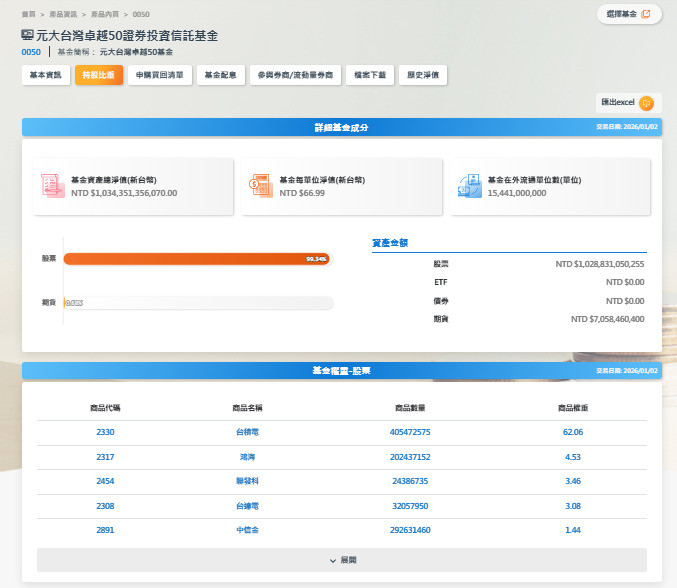This screenshot has width=677, height=588.
Task: Open stock code 2330 link
Action: pyautogui.click(x=106, y=432)
